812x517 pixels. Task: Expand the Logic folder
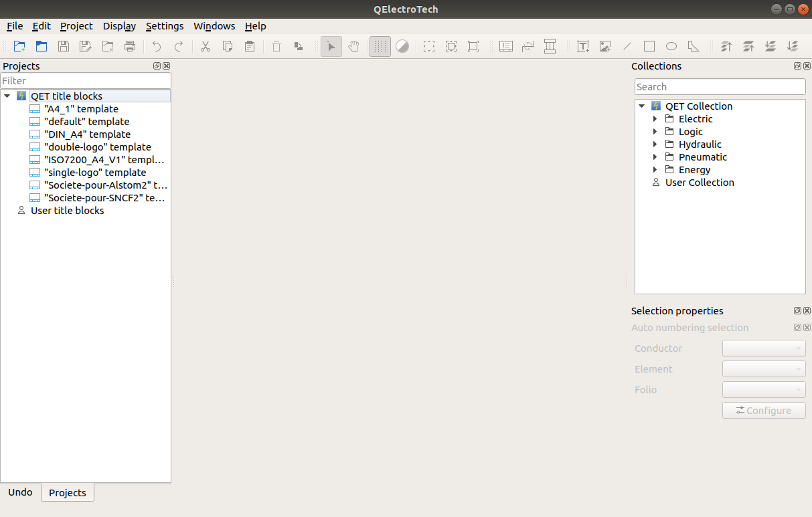point(655,132)
